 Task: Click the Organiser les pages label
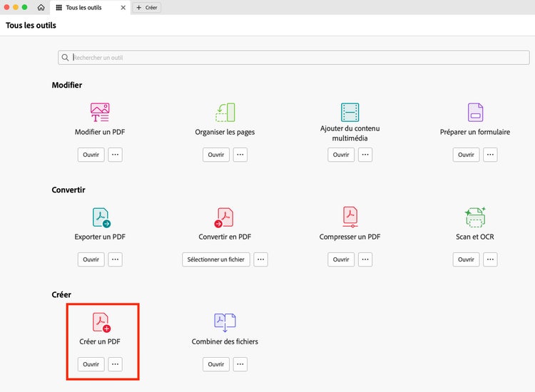[225, 132]
